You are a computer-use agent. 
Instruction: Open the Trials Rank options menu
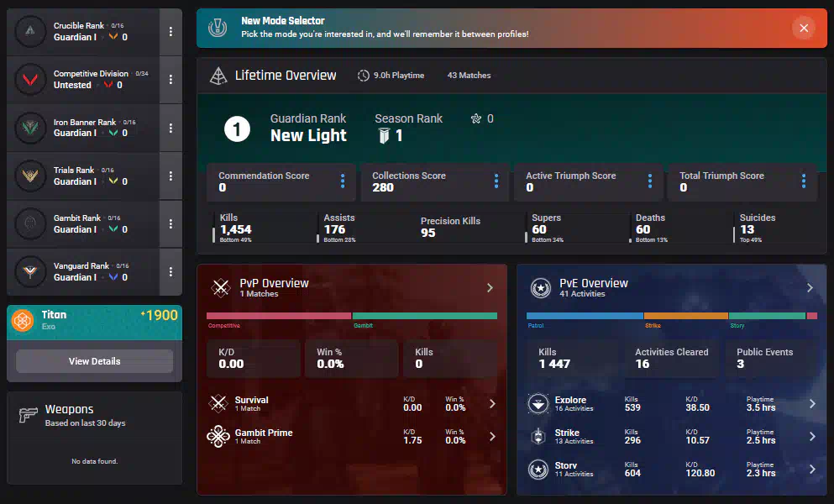click(170, 176)
